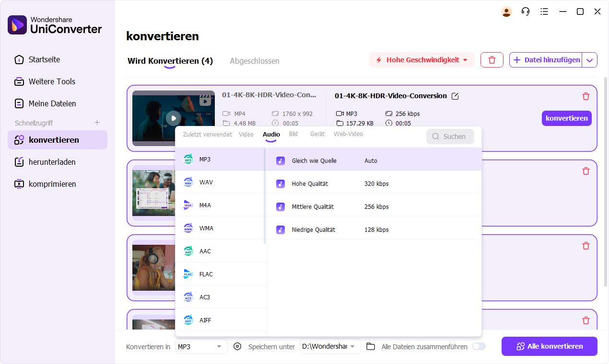
Task: Click konvertieren button of the first file
Action: point(567,118)
